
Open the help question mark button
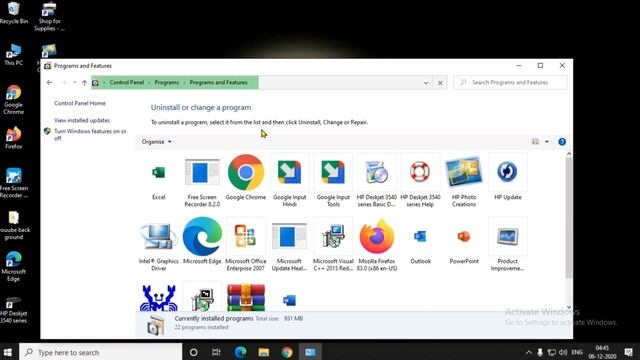click(562, 142)
